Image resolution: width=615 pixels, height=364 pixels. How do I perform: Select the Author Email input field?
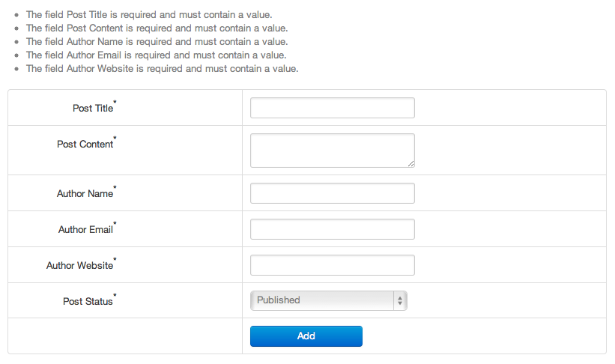point(332,229)
